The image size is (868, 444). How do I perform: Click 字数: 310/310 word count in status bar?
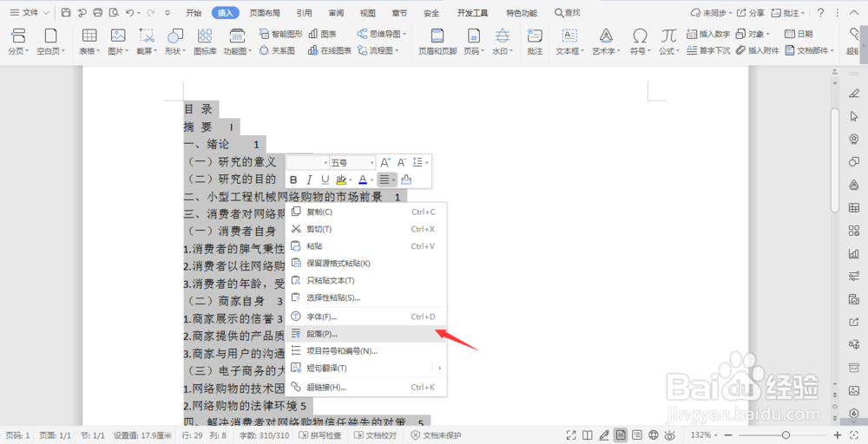pos(264,435)
